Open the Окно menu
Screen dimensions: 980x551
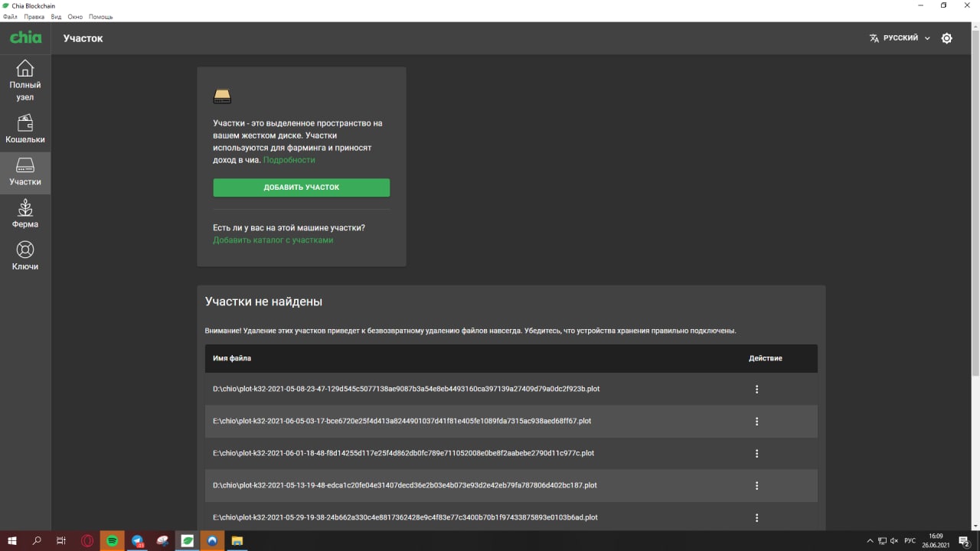point(75,17)
